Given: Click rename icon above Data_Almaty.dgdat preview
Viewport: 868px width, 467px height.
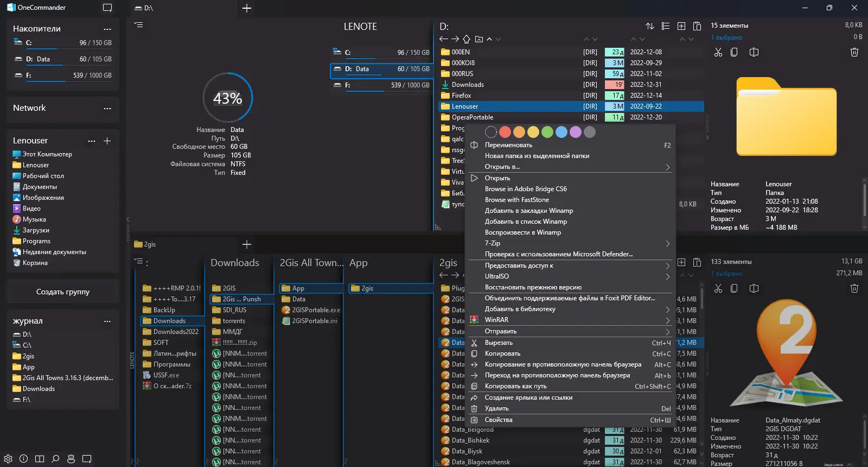Looking at the screenshot, I should coord(754,288).
